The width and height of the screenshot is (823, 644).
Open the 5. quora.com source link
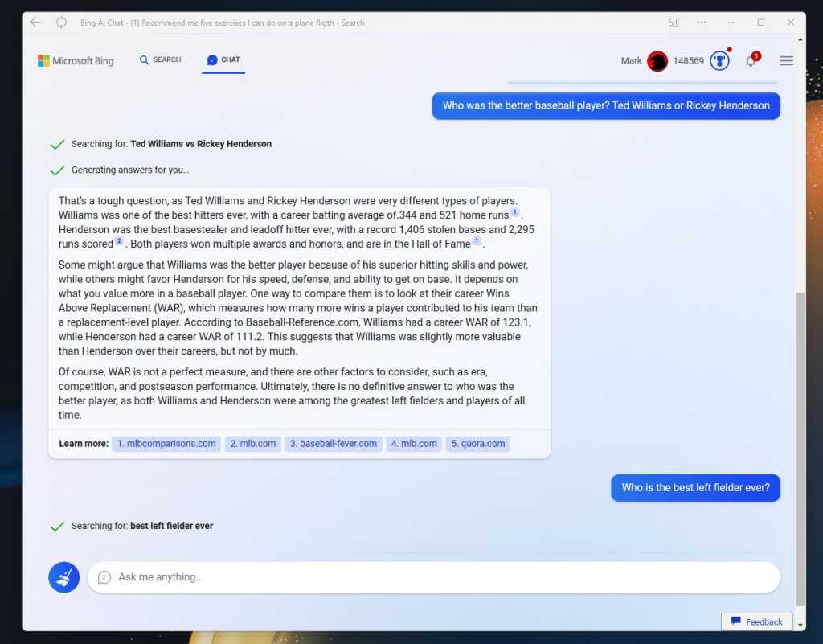tap(478, 444)
